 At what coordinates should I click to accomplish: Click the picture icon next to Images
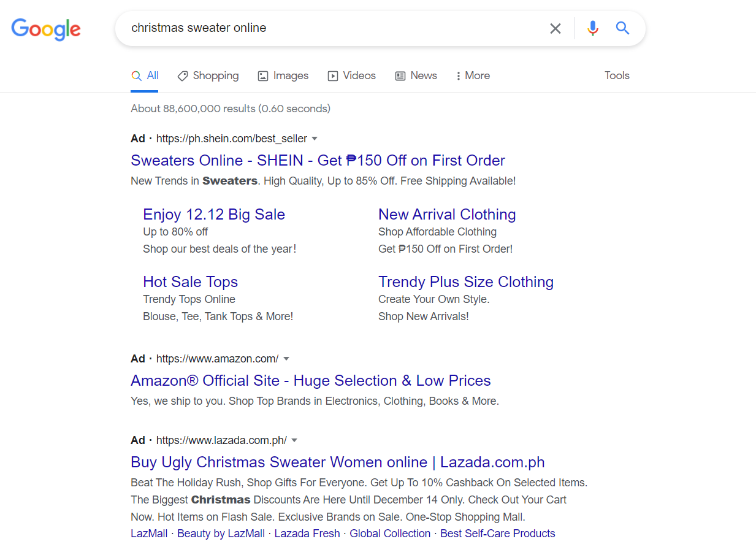click(x=262, y=75)
